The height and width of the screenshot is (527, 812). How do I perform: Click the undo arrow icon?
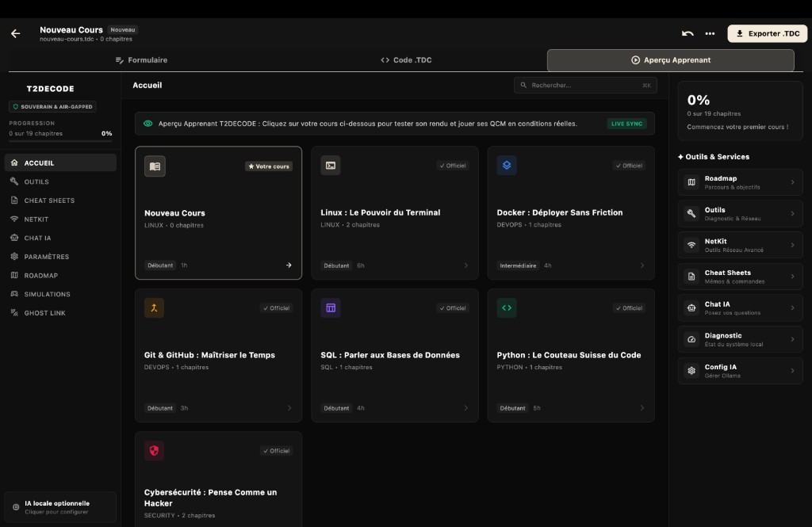click(x=688, y=33)
